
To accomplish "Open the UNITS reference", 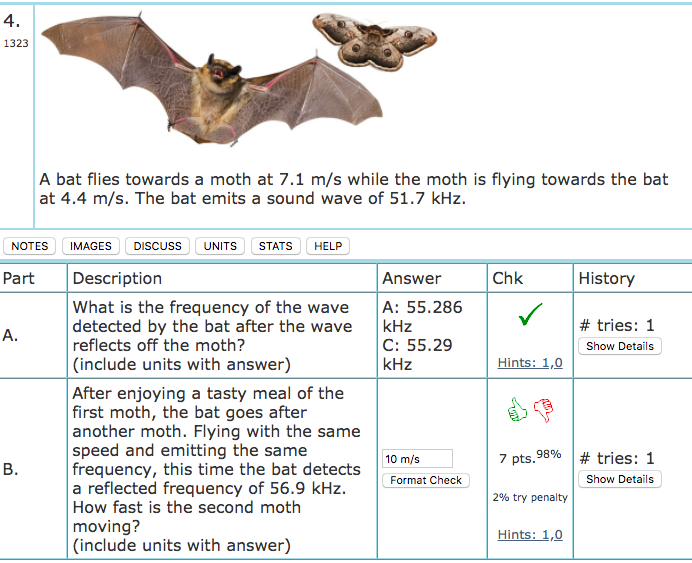I will click(220, 246).
